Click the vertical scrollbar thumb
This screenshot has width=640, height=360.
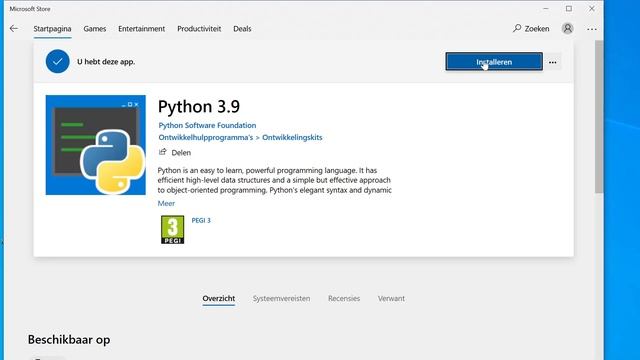point(599,116)
